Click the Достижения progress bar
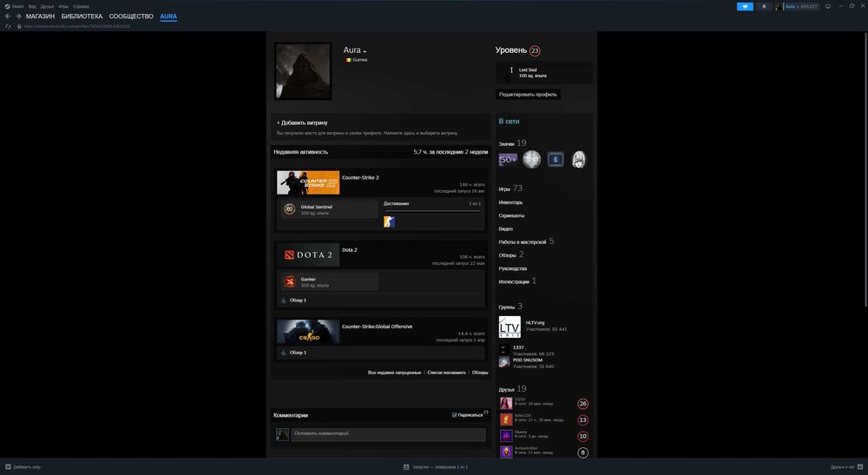Screen dimensions: 868x475 tap(432, 211)
